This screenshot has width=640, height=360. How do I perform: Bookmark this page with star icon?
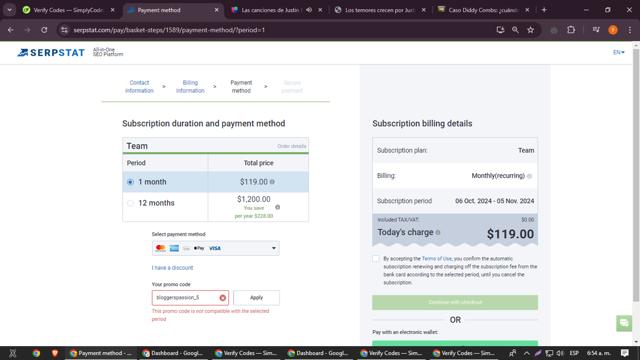[531, 30]
